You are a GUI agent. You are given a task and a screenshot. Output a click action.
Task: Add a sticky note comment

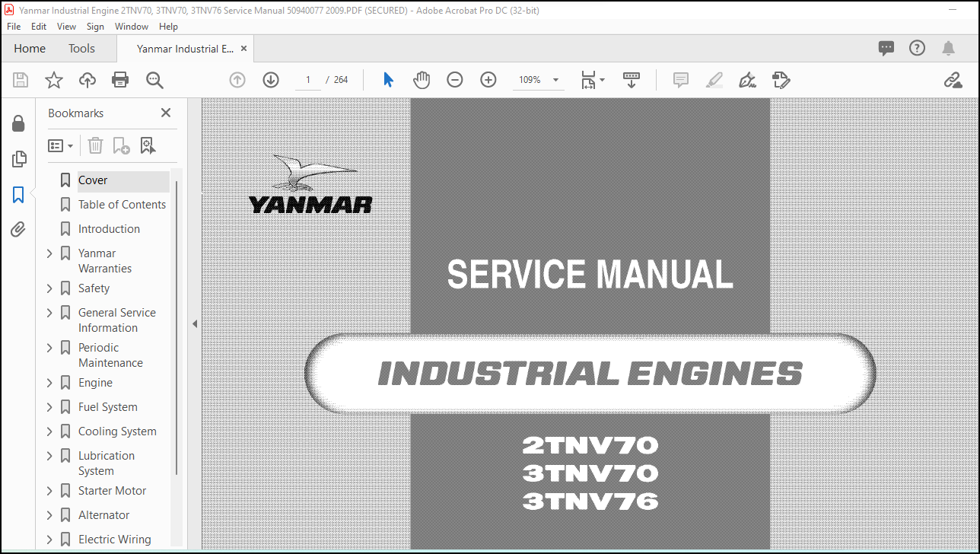[x=681, y=80]
